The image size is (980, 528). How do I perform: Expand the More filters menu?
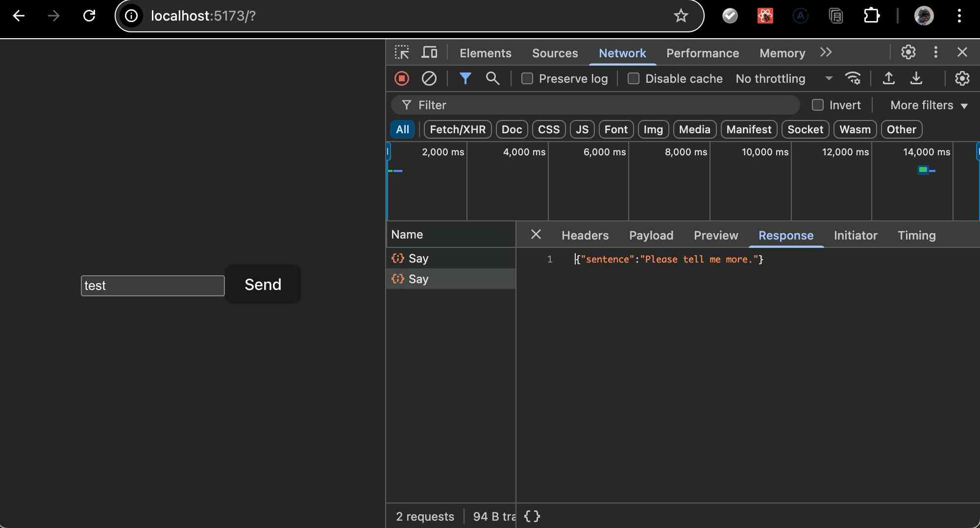tap(929, 105)
